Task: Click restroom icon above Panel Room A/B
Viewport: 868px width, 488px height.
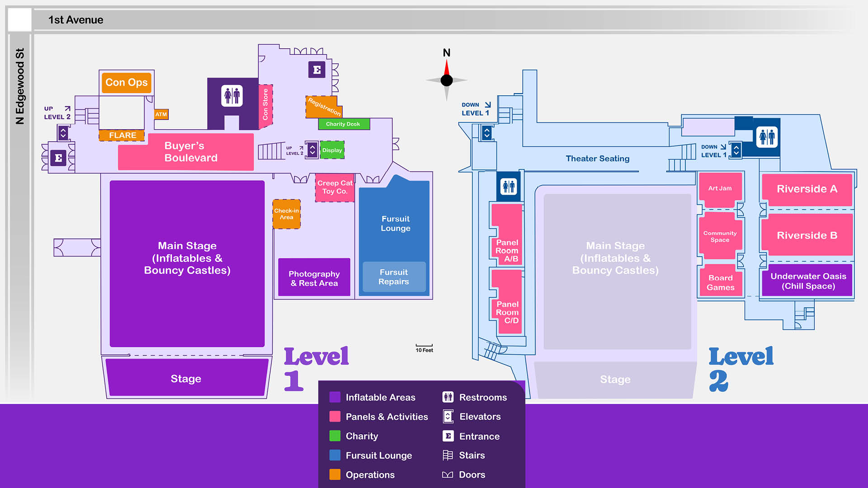Action: point(509,186)
